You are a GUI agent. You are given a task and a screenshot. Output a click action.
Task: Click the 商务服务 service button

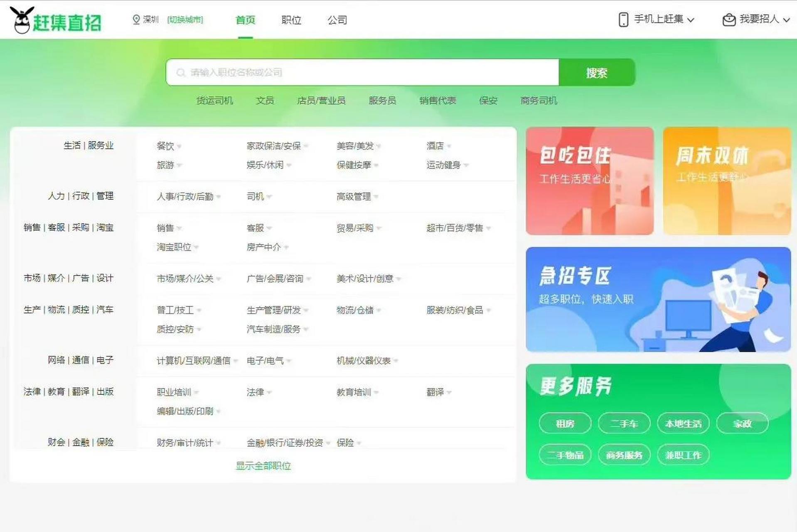pyautogui.click(x=624, y=455)
